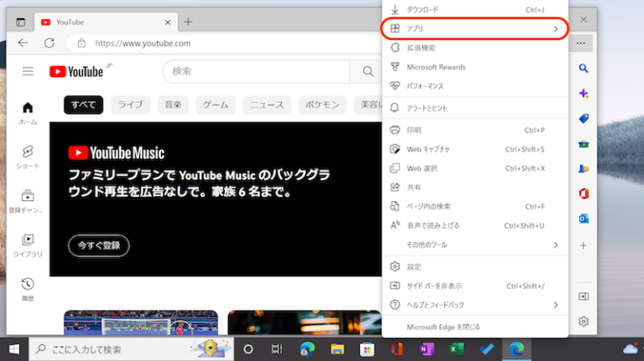Expand その他のツール submenu

pyautogui.click(x=475, y=245)
